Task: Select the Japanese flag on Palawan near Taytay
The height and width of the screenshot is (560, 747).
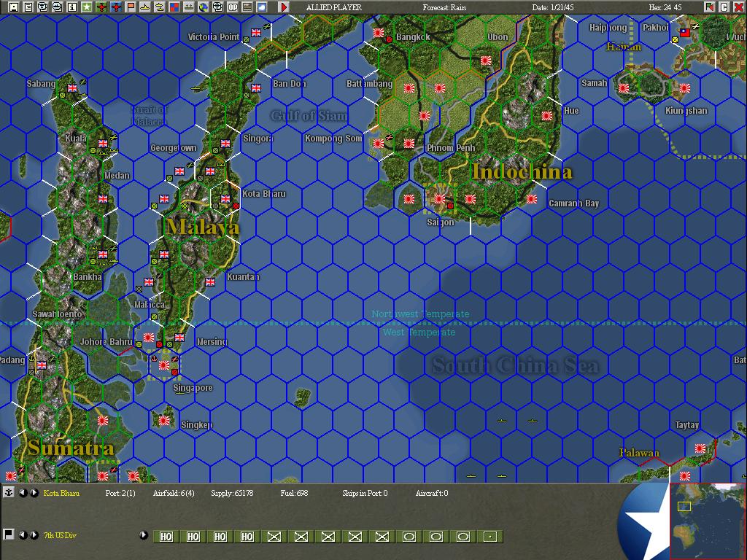Action: click(x=700, y=448)
